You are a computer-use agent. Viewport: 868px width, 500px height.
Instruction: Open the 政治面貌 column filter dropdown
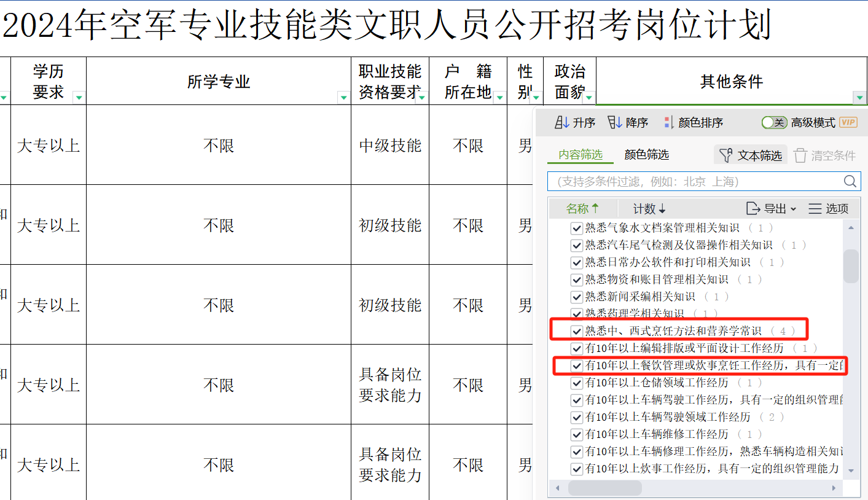(x=589, y=97)
